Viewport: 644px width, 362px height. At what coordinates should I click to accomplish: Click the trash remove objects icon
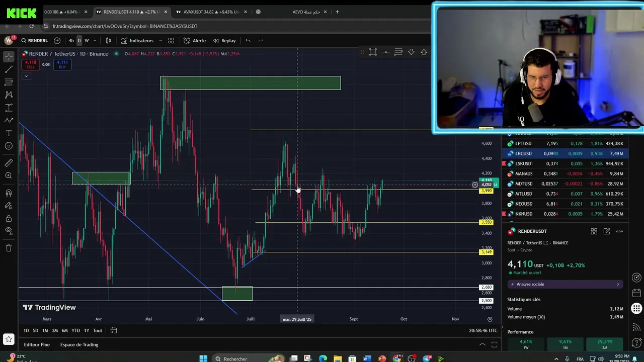coord(9,248)
